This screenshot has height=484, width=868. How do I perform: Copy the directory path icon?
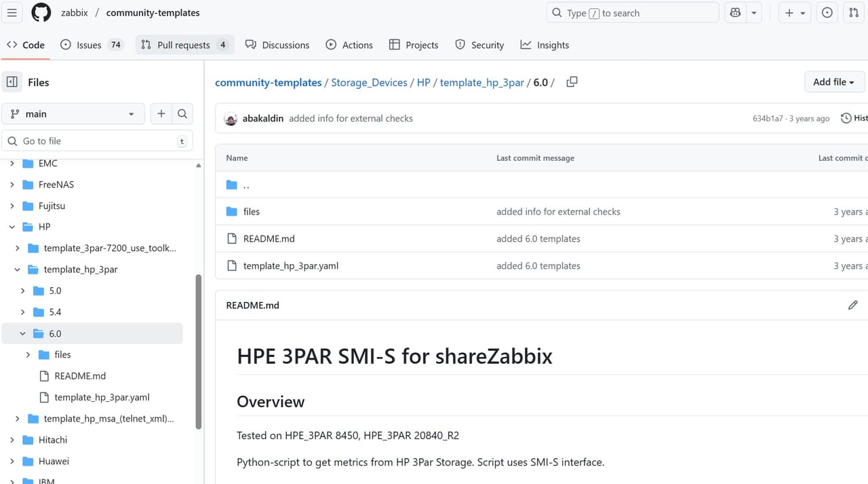coord(572,82)
